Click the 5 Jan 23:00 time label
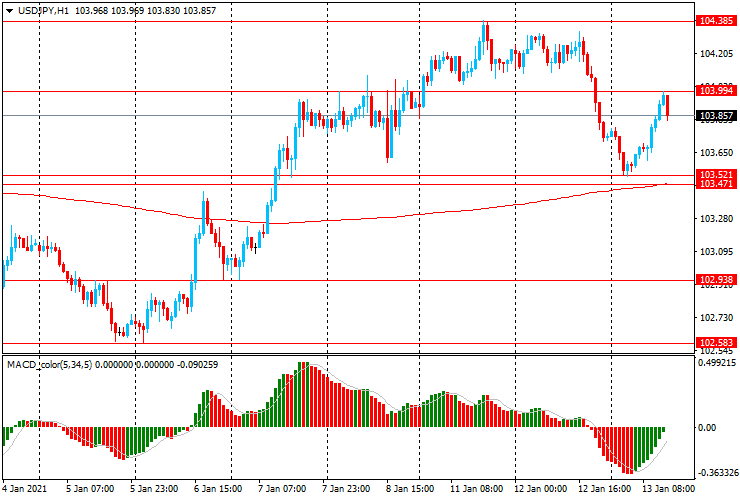This screenshot has height=500, width=740. point(154,488)
